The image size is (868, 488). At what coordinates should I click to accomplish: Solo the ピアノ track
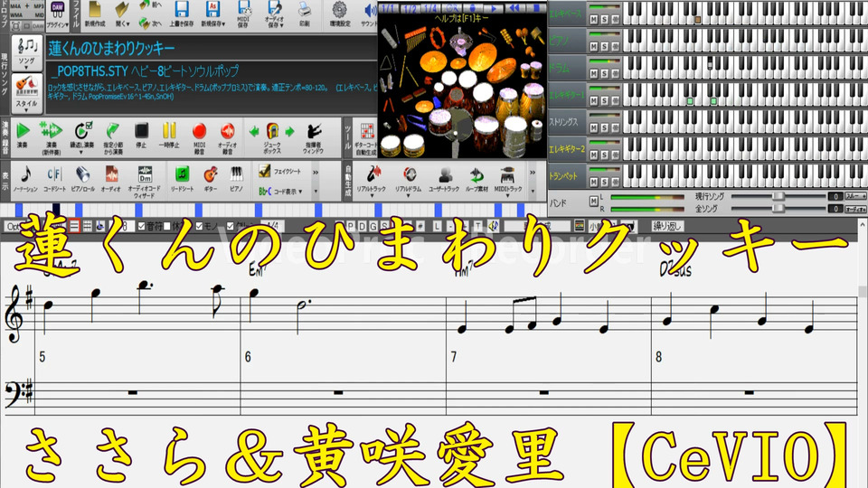point(605,46)
